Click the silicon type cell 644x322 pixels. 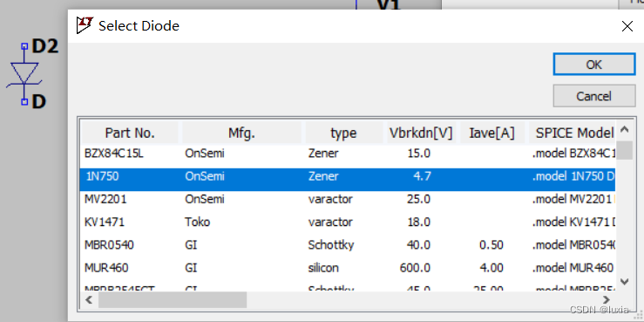[323, 268]
